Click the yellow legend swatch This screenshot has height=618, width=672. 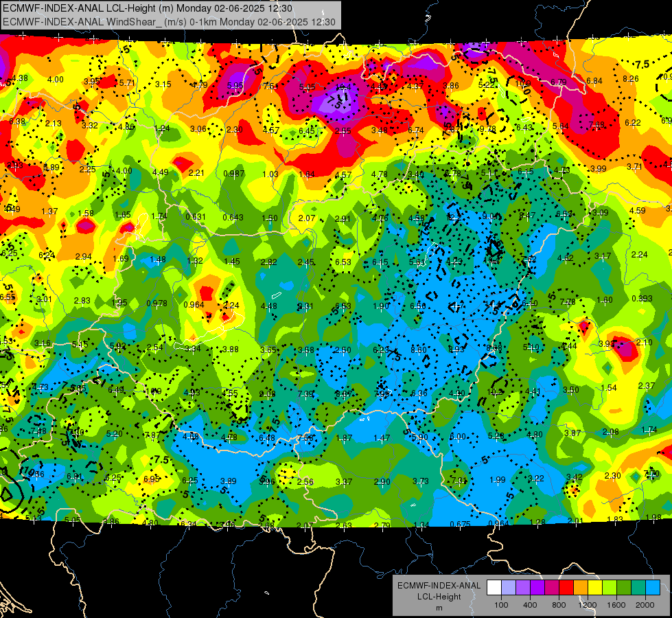coord(595,588)
